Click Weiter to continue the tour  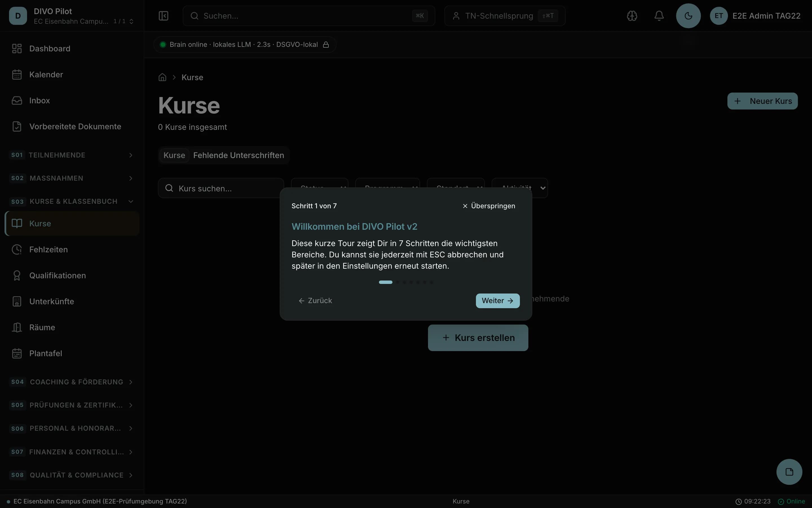tap(498, 301)
